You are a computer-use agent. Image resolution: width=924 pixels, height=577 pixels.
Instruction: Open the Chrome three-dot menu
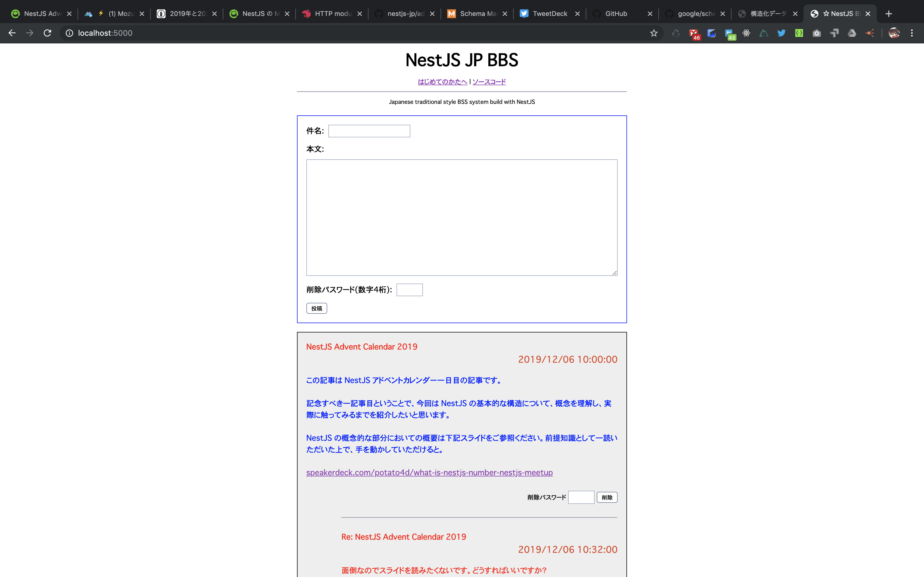tap(912, 33)
